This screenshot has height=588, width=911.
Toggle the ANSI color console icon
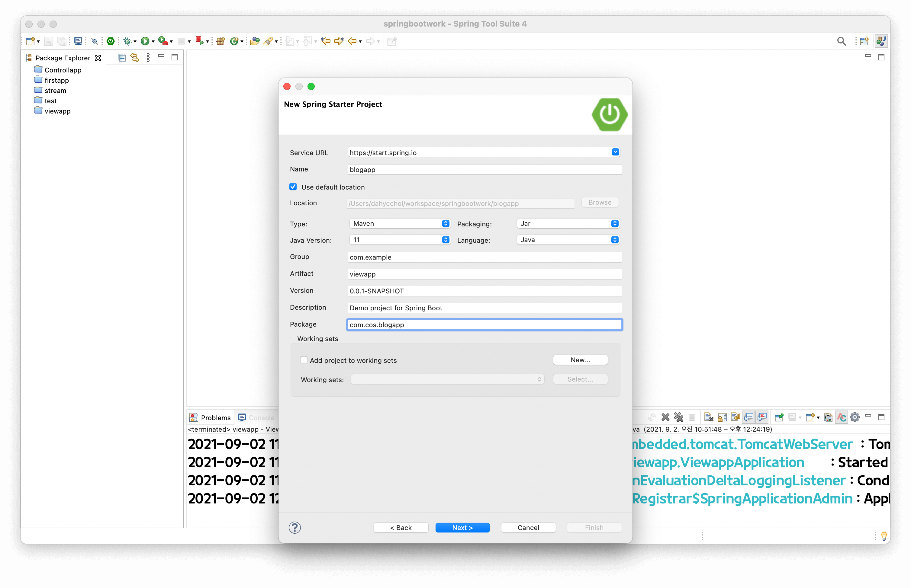click(x=842, y=417)
